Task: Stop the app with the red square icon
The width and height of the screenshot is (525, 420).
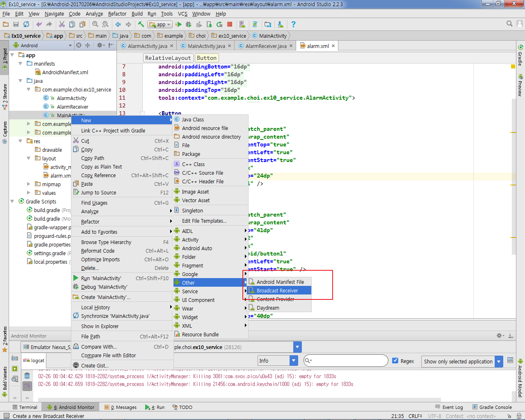Action: point(230,25)
